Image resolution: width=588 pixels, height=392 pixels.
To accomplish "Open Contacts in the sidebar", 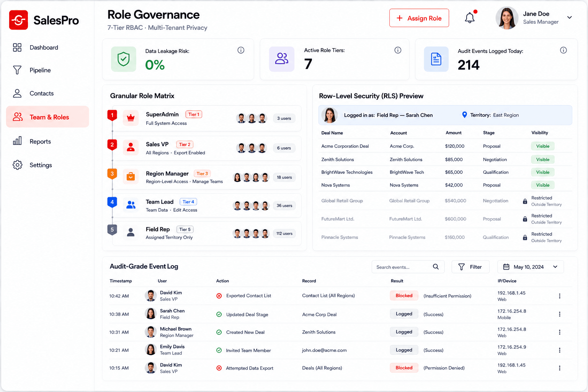I will [47, 93].
